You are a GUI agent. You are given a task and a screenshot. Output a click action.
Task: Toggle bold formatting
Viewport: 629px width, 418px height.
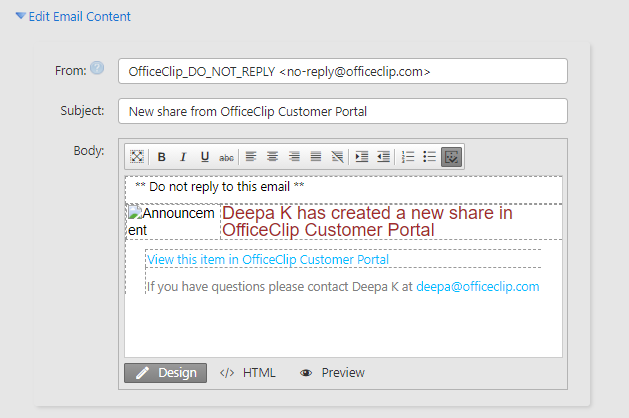162,157
